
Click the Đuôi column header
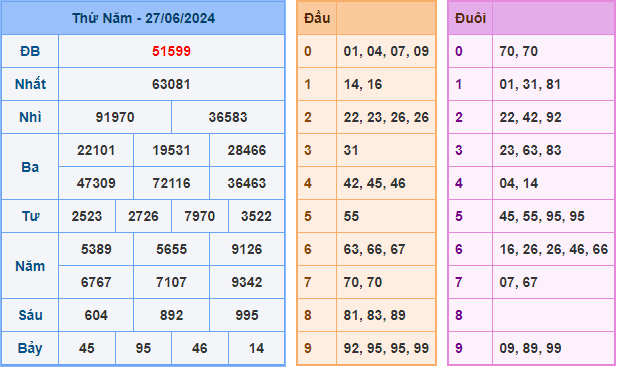click(470, 18)
